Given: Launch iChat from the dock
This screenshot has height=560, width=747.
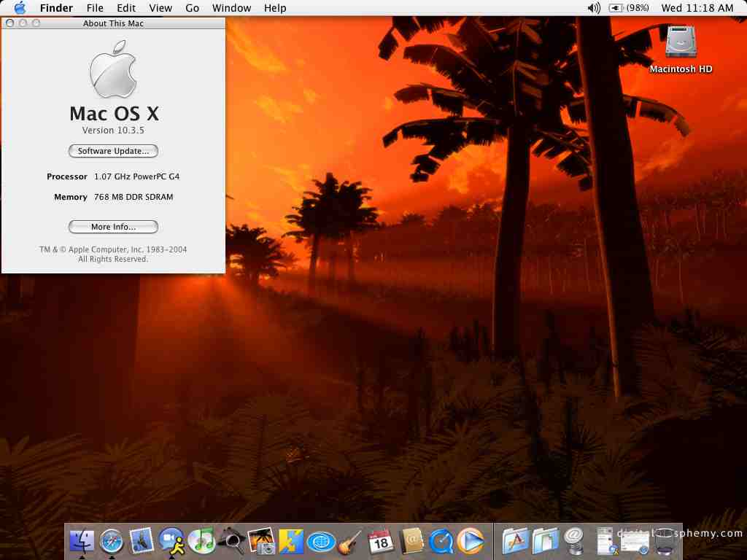Looking at the screenshot, I should point(171,542).
